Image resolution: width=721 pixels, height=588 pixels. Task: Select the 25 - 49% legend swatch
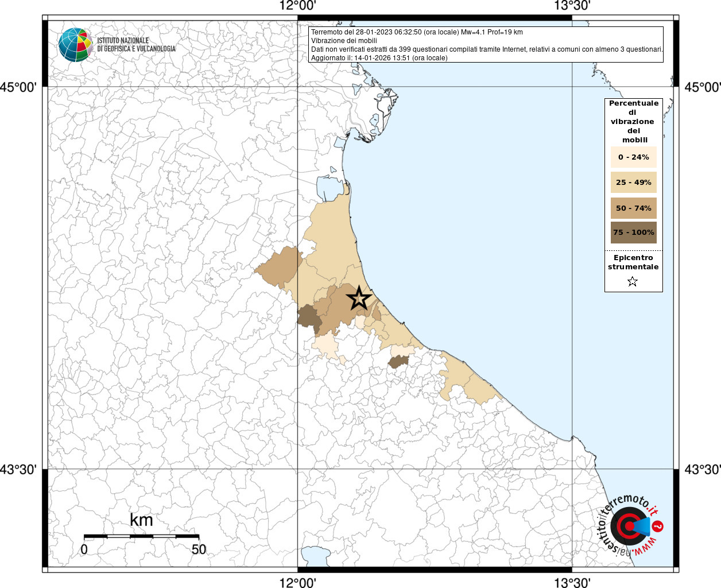633,183
